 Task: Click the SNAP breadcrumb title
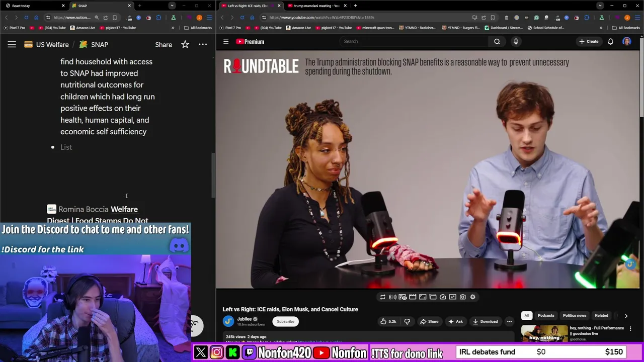click(x=94, y=45)
